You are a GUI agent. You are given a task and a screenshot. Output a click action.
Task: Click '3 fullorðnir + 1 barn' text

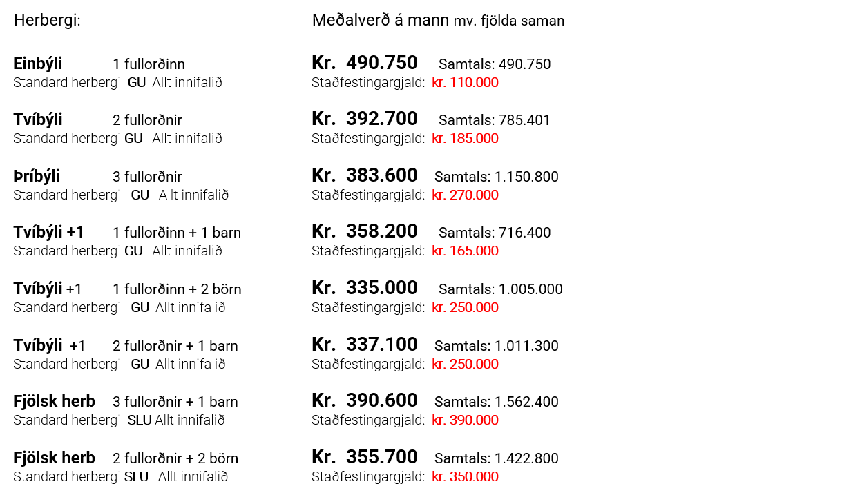tap(175, 402)
